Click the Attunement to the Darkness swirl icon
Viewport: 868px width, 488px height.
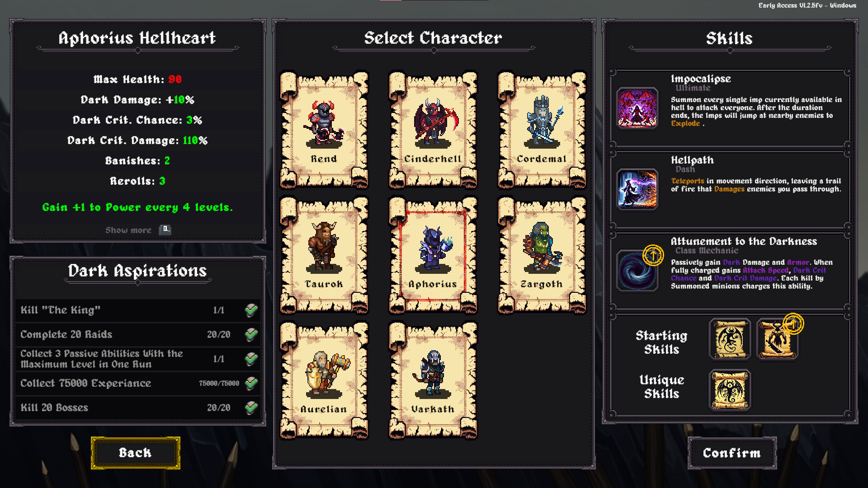pos(637,271)
